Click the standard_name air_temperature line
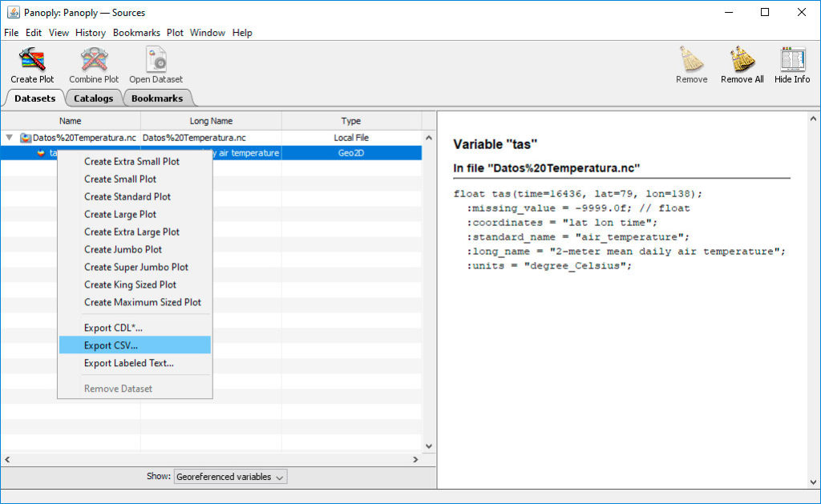This screenshot has width=821, height=504. pyautogui.click(x=578, y=237)
